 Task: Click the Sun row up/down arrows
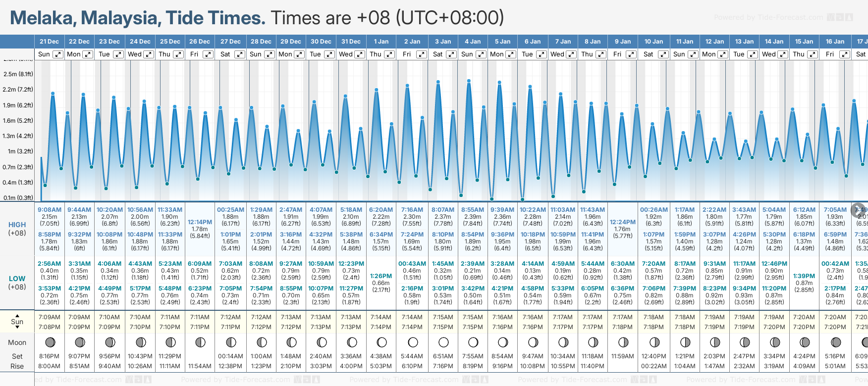[17, 321]
